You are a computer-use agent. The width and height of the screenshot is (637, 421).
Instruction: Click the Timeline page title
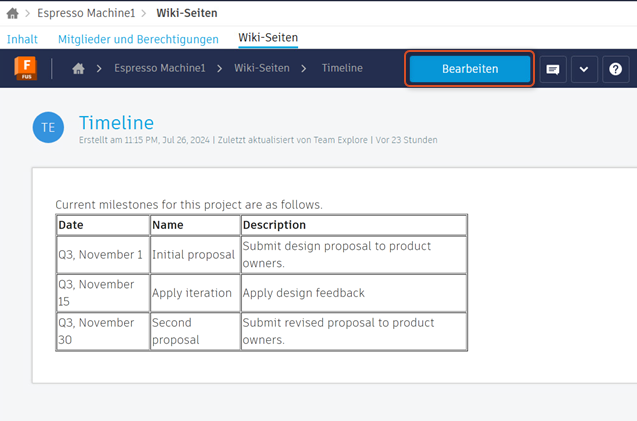(x=116, y=123)
